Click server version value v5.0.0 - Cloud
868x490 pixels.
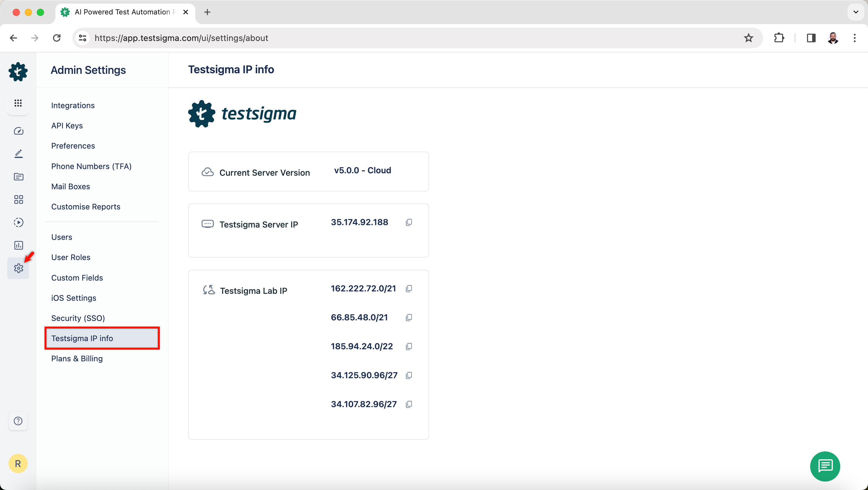coord(363,171)
